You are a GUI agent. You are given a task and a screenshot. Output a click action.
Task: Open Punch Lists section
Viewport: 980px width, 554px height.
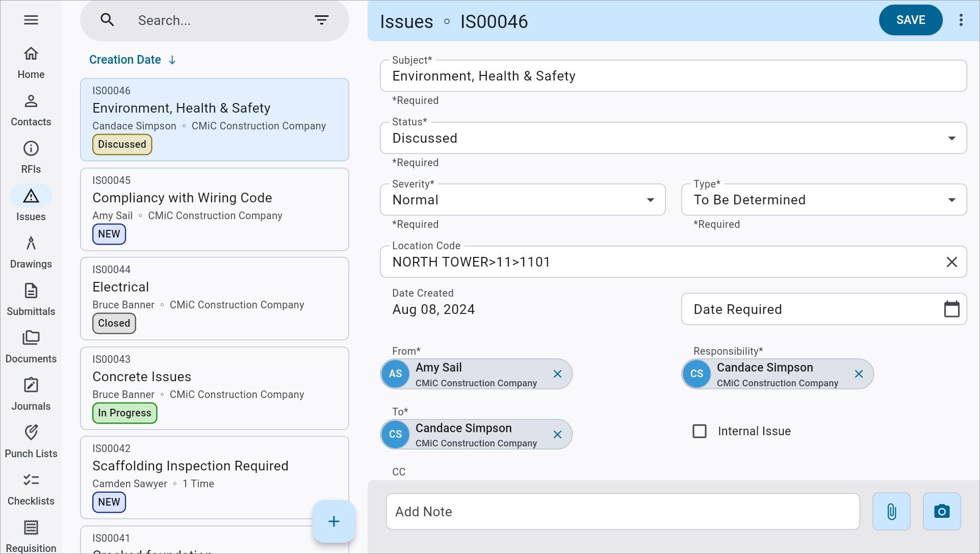pos(31,442)
